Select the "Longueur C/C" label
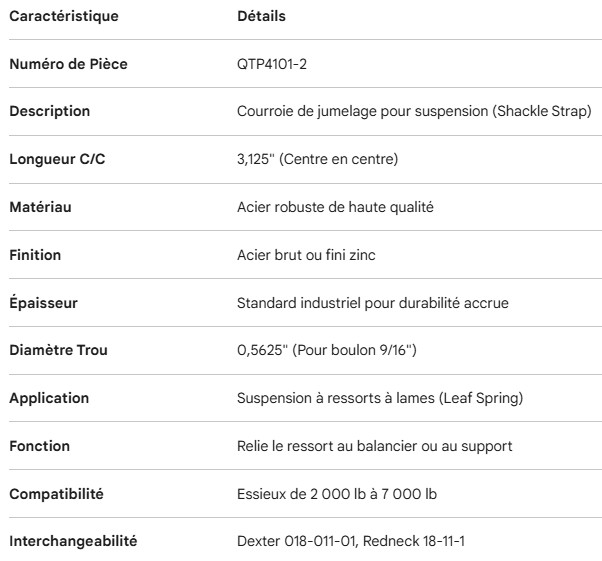 (57, 159)
